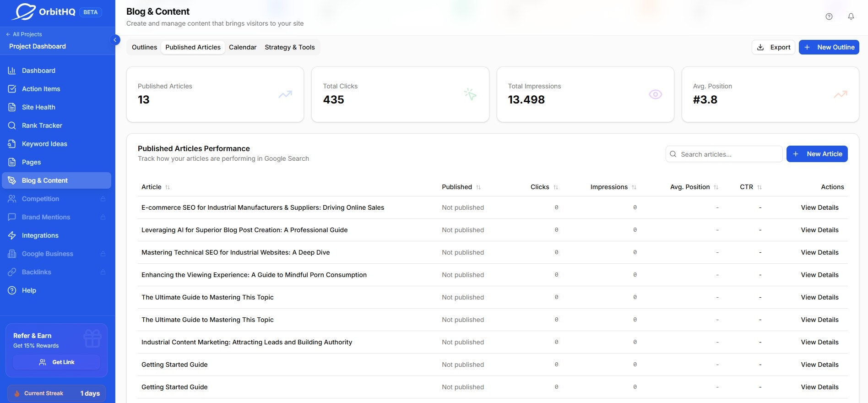868x403 pixels.
Task: View Details for Leveraging AI article
Action: pos(819,230)
